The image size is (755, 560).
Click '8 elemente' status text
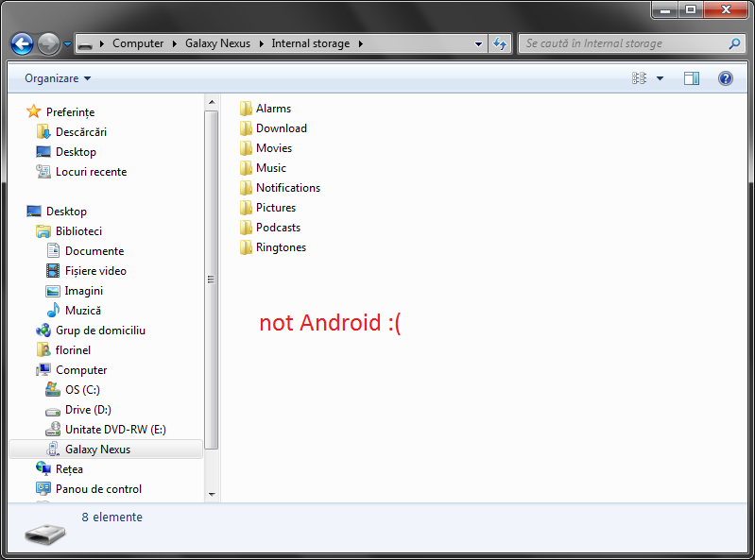tap(112, 518)
